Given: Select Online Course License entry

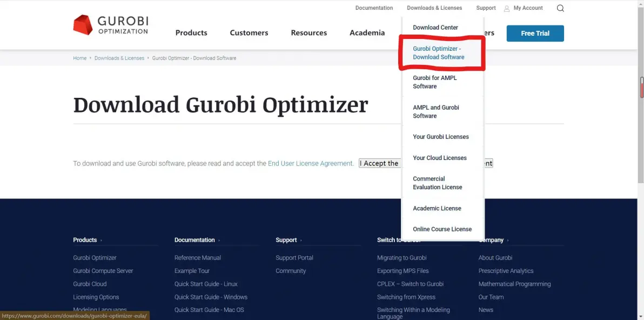Looking at the screenshot, I should 442,229.
